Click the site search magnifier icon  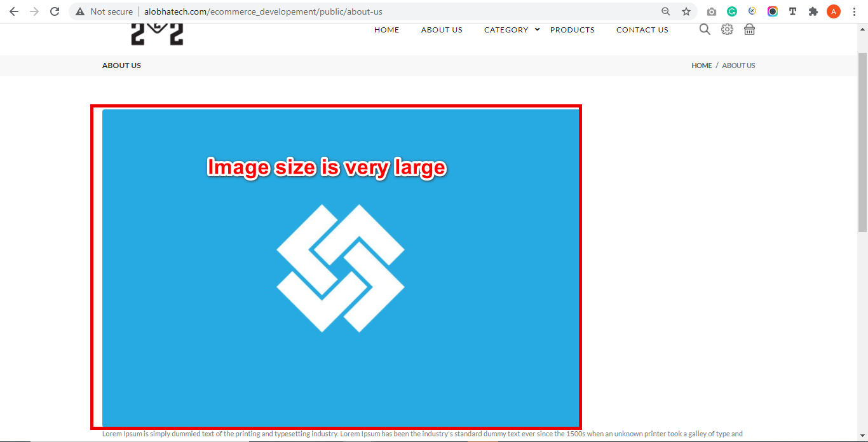[705, 29]
